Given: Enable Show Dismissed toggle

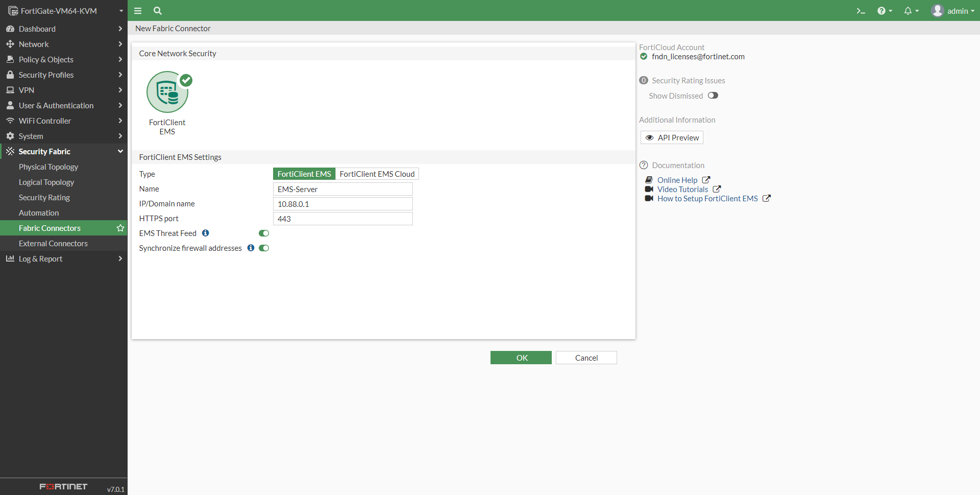Looking at the screenshot, I should coord(713,96).
